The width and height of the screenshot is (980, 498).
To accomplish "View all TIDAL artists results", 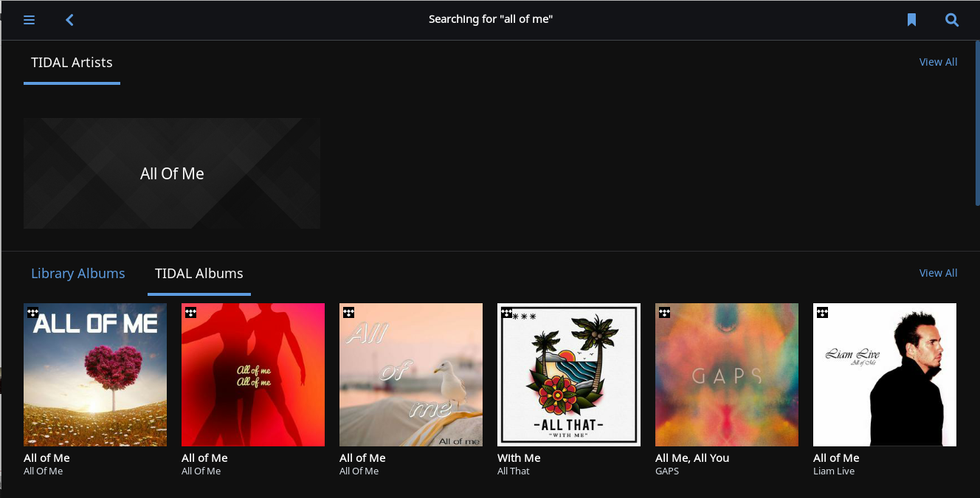I will [x=938, y=62].
